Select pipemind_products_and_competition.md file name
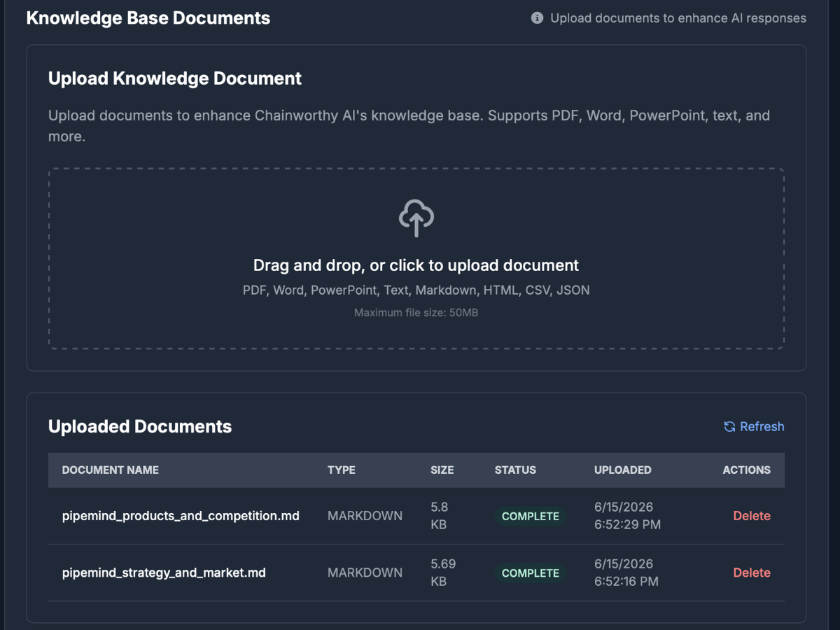This screenshot has height=630, width=840. pos(181,516)
